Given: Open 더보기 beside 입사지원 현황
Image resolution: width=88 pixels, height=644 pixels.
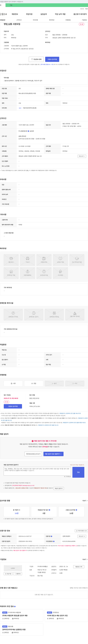Looking at the screenshot, I should [x=85, y=501].
